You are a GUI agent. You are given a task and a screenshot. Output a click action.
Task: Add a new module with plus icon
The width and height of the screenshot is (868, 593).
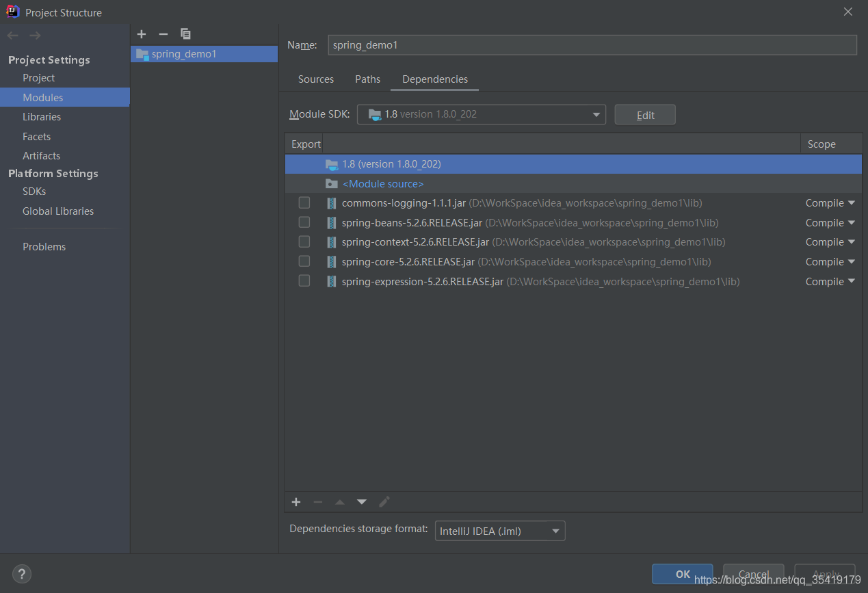pyautogui.click(x=142, y=34)
